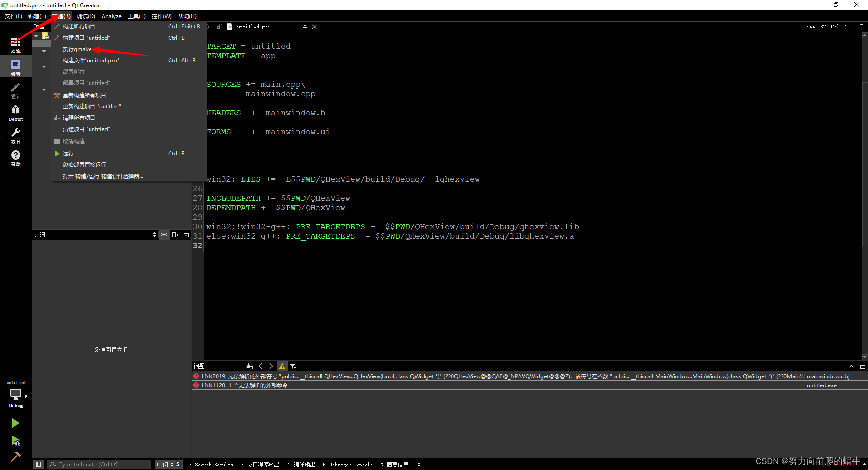Select the LNK2019 unresolved external symbol error
This screenshot has width=868, height=470.
click(x=529, y=376)
